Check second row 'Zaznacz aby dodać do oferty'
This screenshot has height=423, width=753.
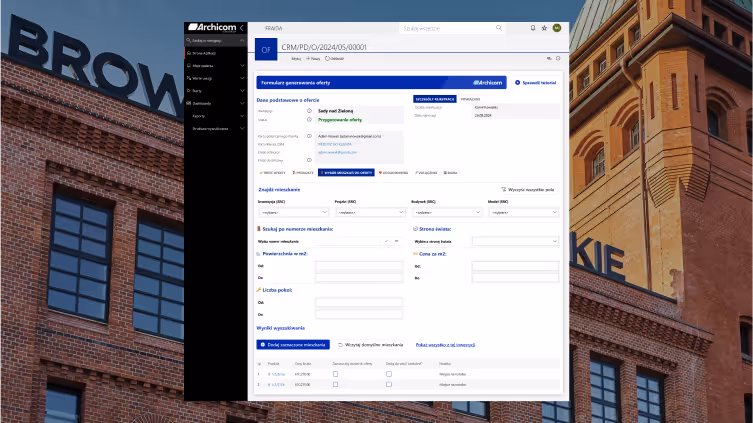click(x=335, y=384)
